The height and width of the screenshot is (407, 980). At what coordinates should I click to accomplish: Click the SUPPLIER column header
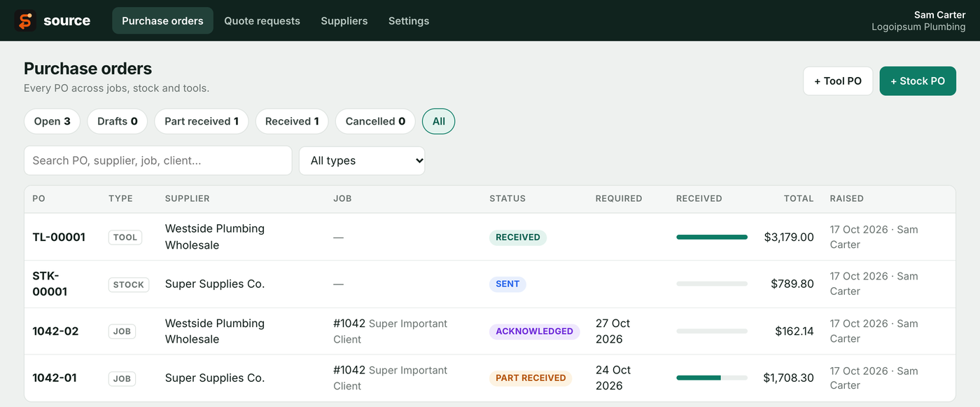(x=188, y=198)
